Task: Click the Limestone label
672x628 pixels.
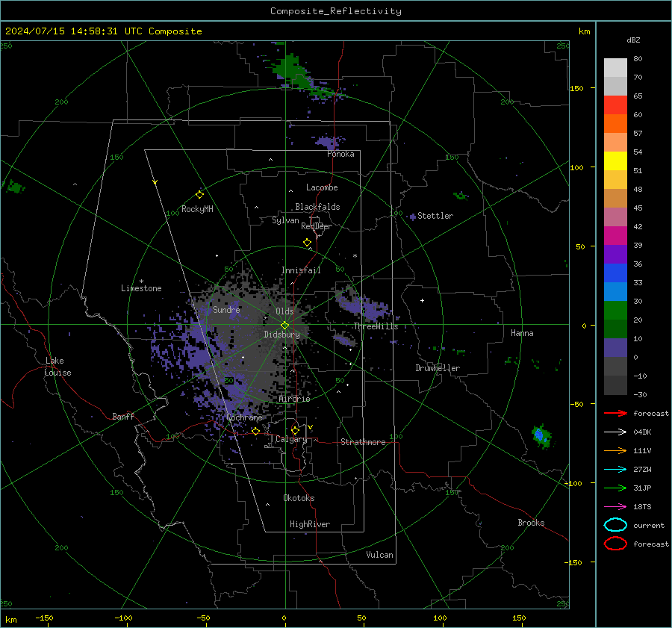Action: pos(141,288)
